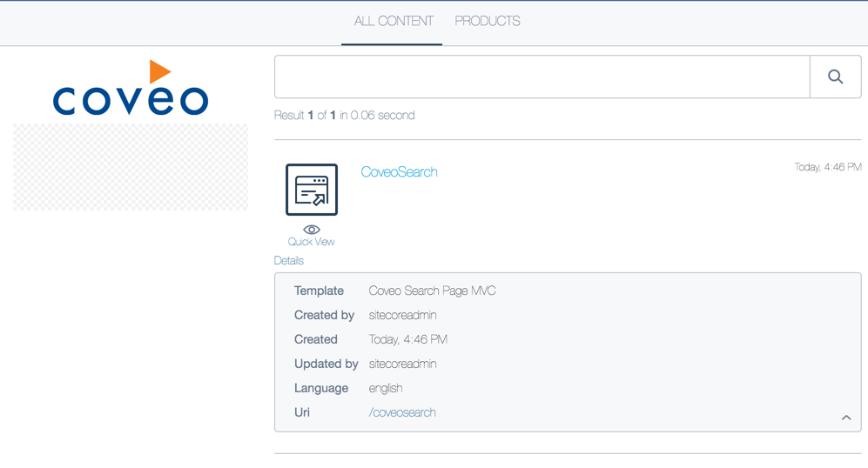Click the Updated by field label

click(x=326, y=364)
